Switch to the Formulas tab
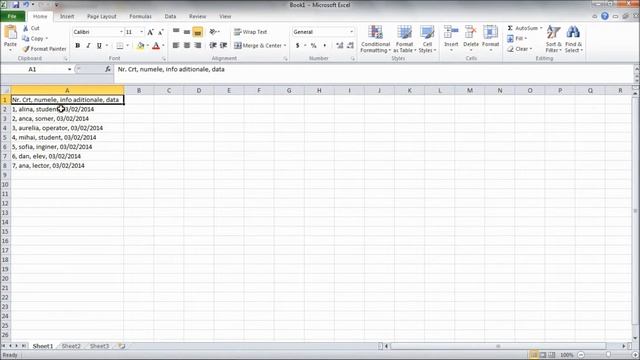640x360 pixels. 140,16
